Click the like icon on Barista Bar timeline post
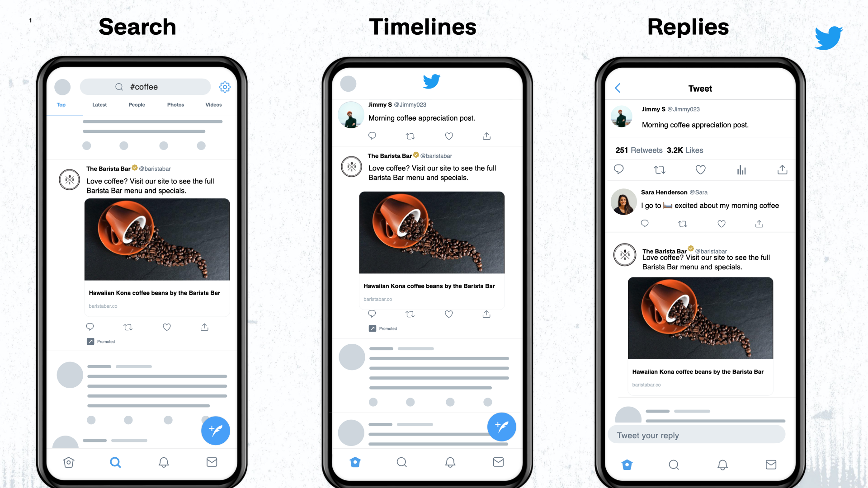Viewport: 868px width, 488px height. [448, 314]
